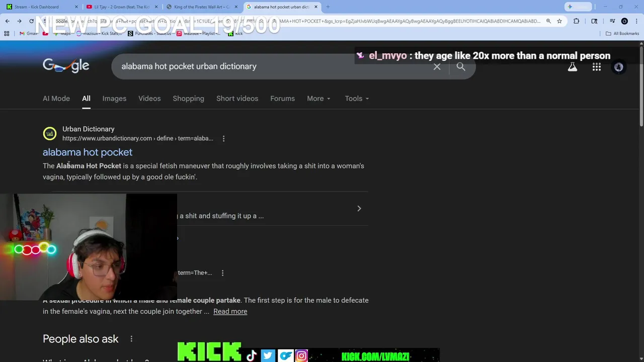The image size is (644, 362).
Task: Open the Google apps grid
Action: (x=597, y=67)
